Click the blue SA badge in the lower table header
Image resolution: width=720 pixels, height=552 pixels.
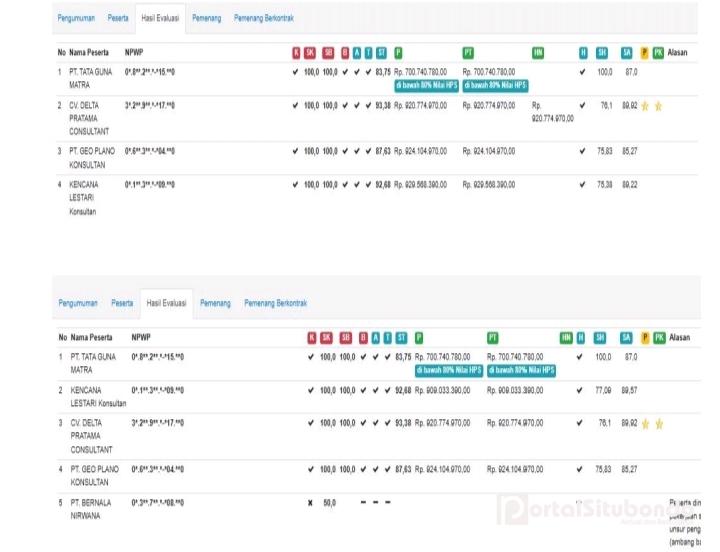626,337
